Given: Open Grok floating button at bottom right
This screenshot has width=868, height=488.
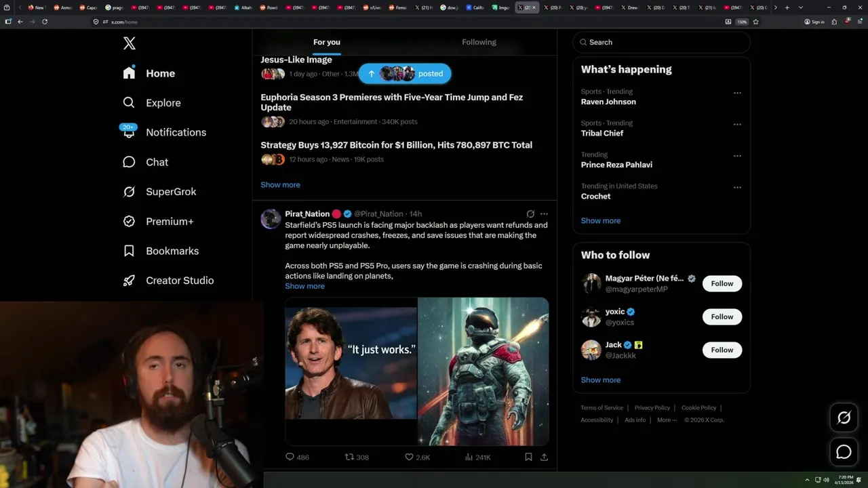Looking at the screenshot, I should pyautogui.click(x=844, y=418).
